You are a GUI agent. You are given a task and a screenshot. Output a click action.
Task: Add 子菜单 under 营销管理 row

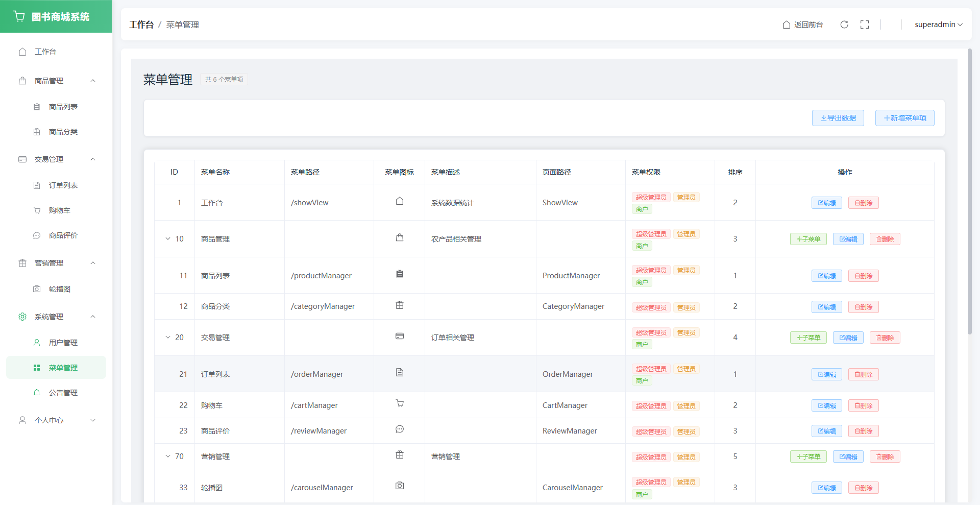tap(808, 456)
